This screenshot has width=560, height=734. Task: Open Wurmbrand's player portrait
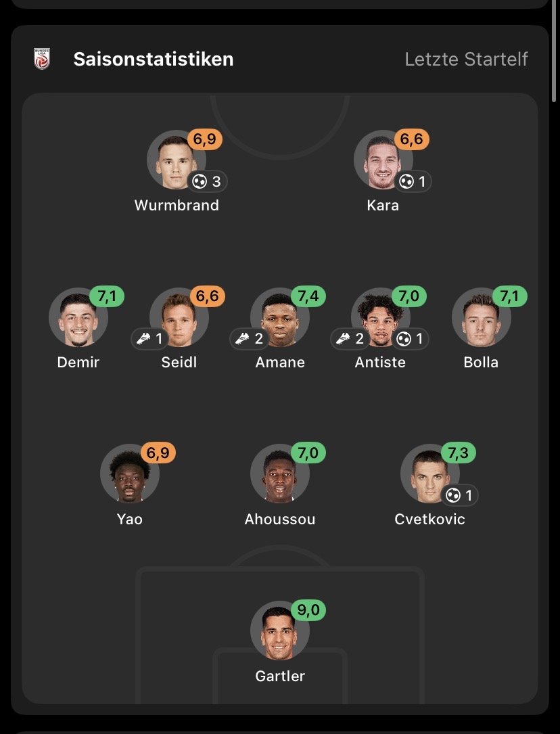click(x=176, y=161)
